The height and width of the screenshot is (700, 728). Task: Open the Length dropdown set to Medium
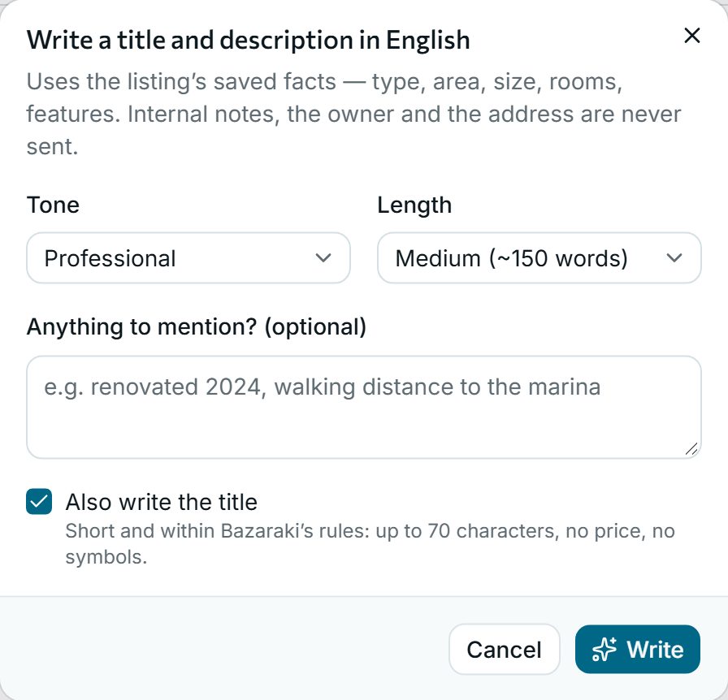(x=539, y=258)
